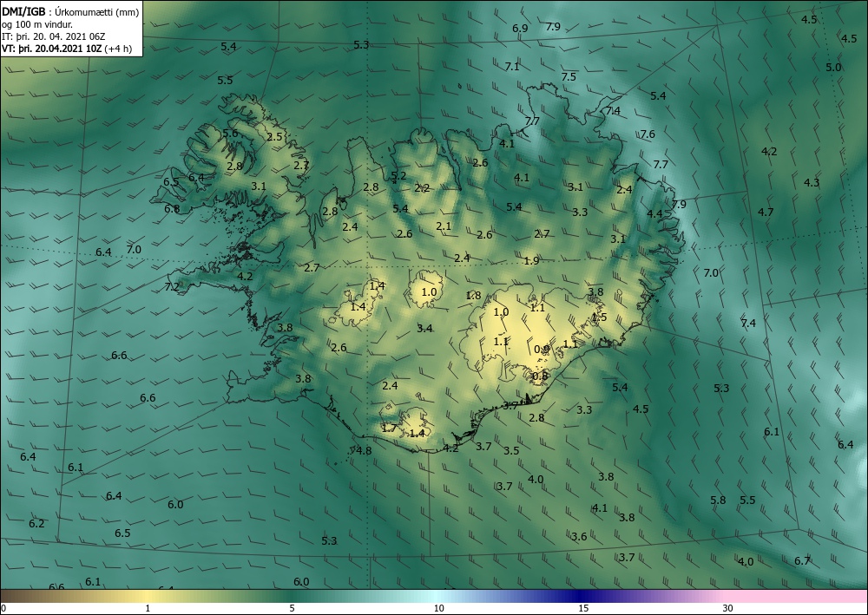Click the brown start of the colour scale

click(x=16, y=596)
